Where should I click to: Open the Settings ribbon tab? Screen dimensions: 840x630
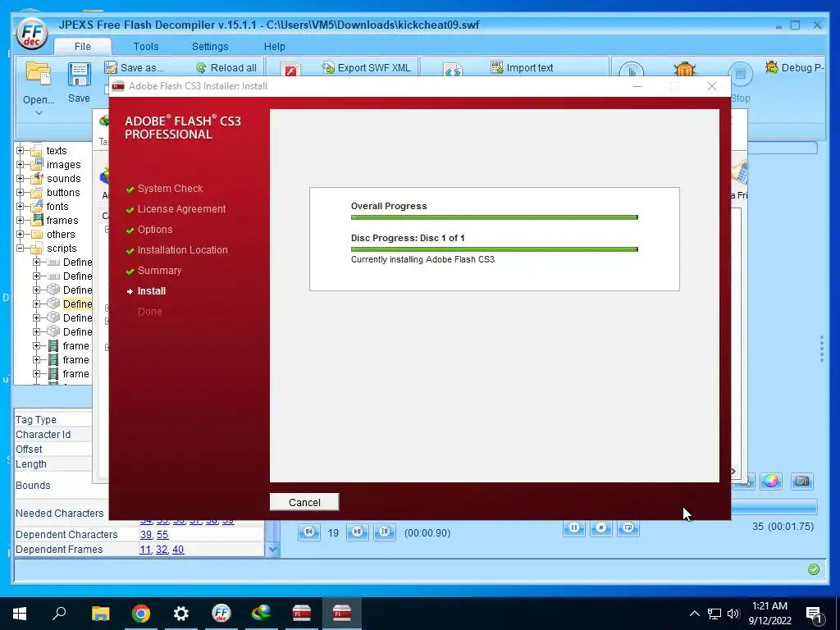[210, 47]
